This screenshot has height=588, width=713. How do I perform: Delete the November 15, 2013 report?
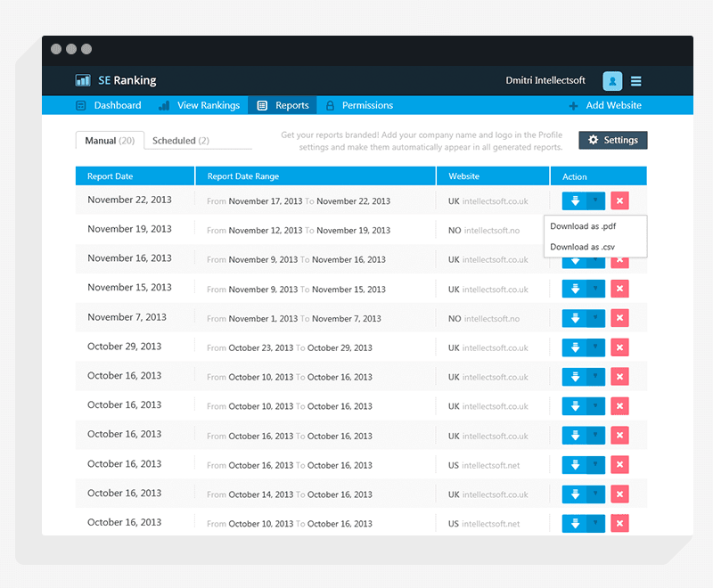pos(619,289)
